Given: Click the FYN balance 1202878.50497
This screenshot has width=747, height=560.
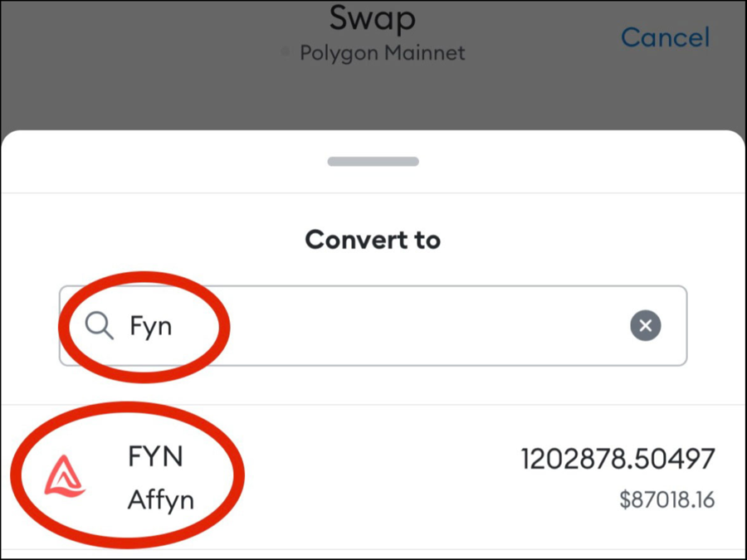Looking at the screenshot, I should click(x=618, y=459).
